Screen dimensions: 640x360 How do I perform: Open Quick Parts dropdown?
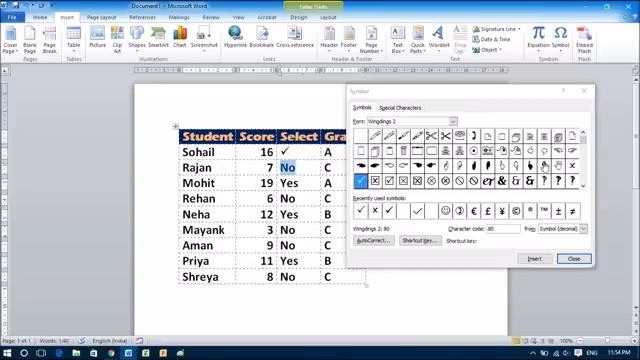coord(418,40)
